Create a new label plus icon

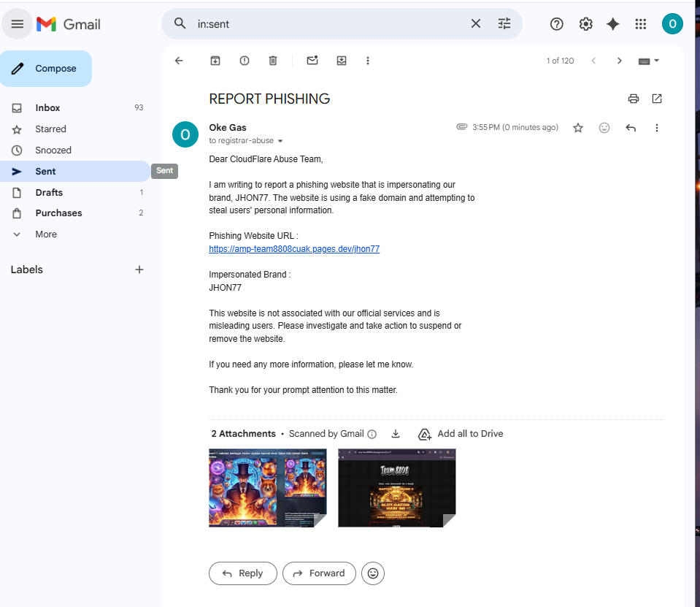[x=139, y=270]
